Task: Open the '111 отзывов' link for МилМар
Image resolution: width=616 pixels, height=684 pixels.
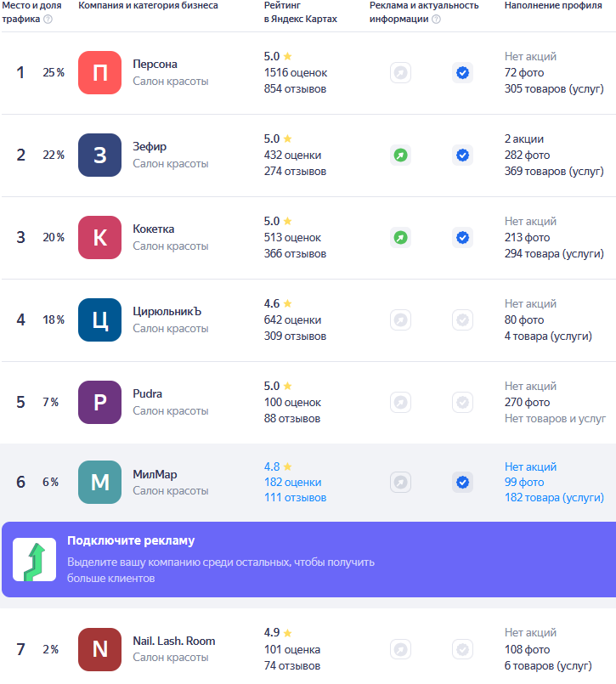Action: pyautogui.click(x=295, y=498)
